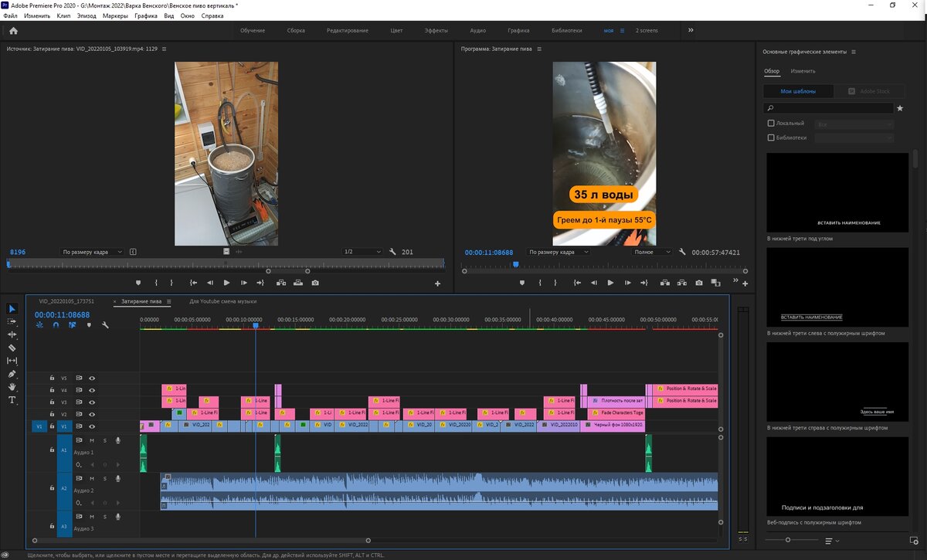Select the Pen tool in the toolbar

(12, 374)
